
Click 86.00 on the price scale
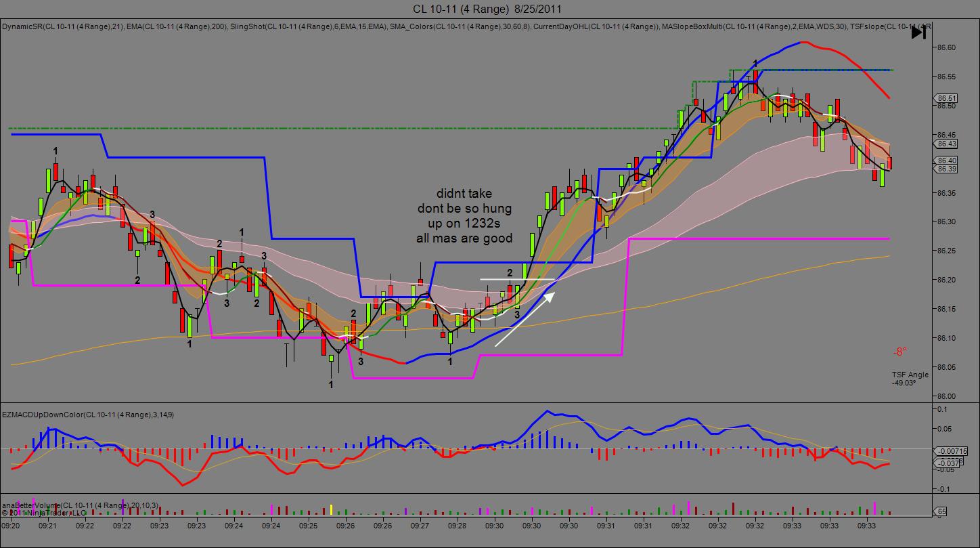[946, 396]
